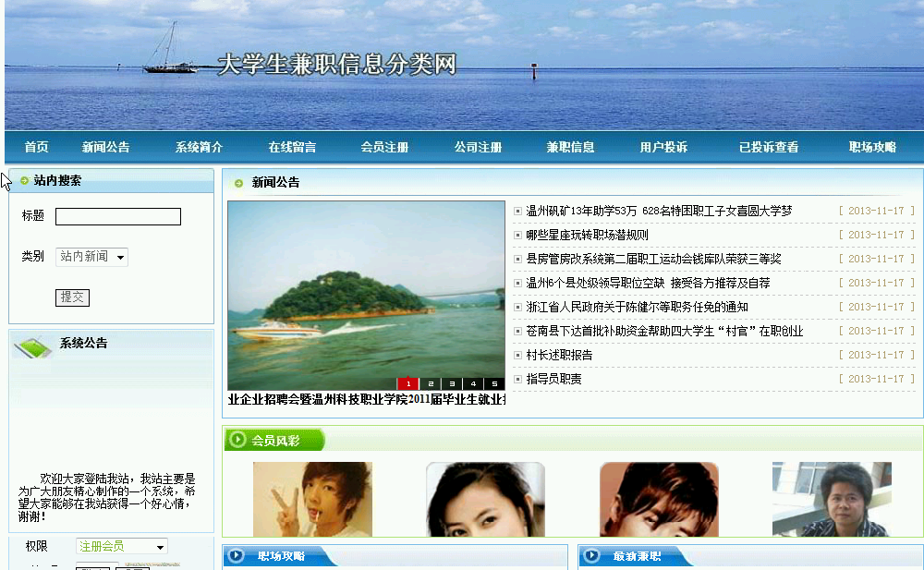Viewport: 924px width, 570px height.
Task: Click the green bullet icon beside 新闻公告 heading
Action: 239,183
